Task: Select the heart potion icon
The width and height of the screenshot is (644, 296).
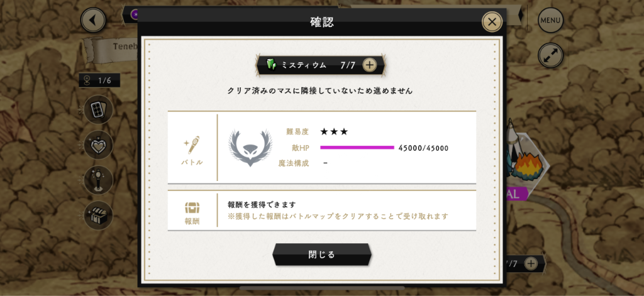Action: pyautogui.click(x=99, y=145)
